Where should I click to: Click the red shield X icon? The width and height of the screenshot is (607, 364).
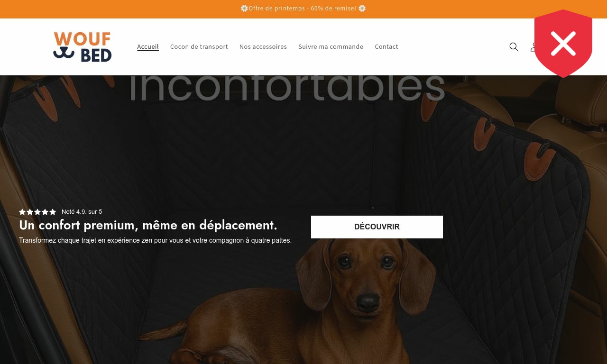coord(563,44)
